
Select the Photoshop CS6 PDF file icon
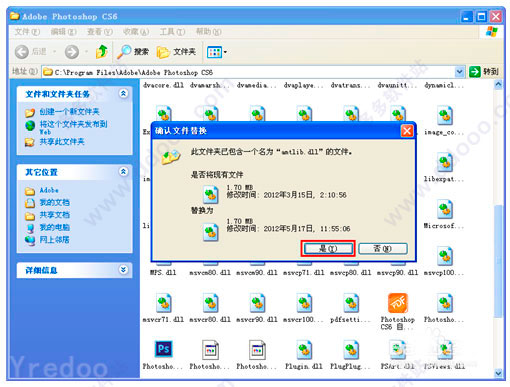(398, 303)
